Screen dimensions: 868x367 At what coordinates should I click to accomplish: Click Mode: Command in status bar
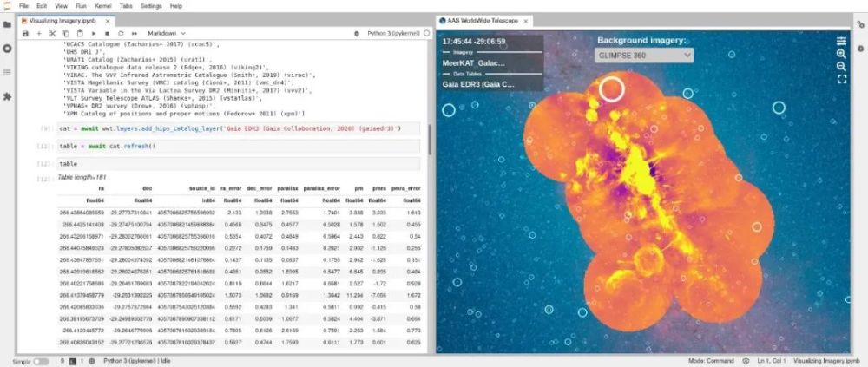[711, 361]
